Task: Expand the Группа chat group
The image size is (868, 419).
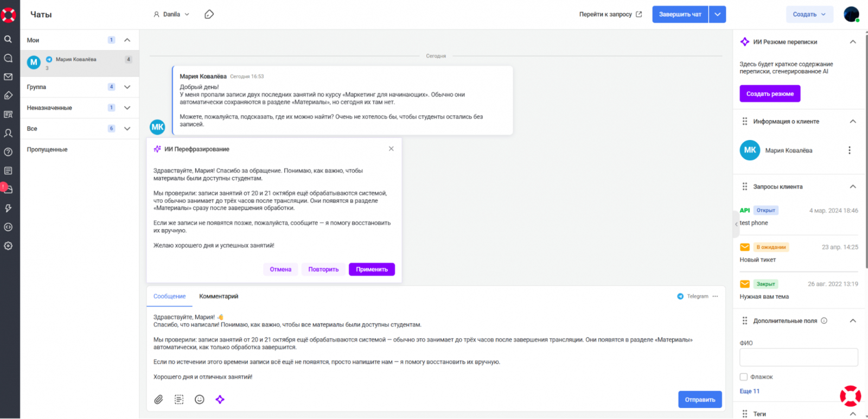Action: 127,87
